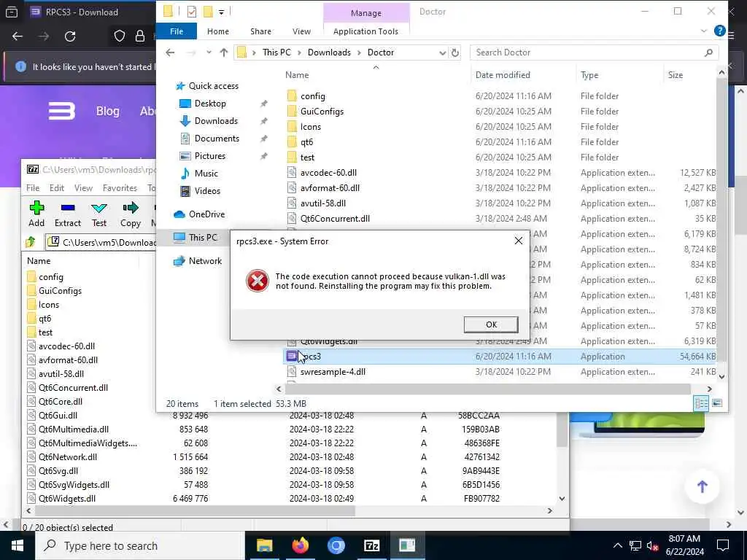Image resolution: width=747 pixels, height=560 pixels.
Task: Click browser reload button
Action: 70,36
